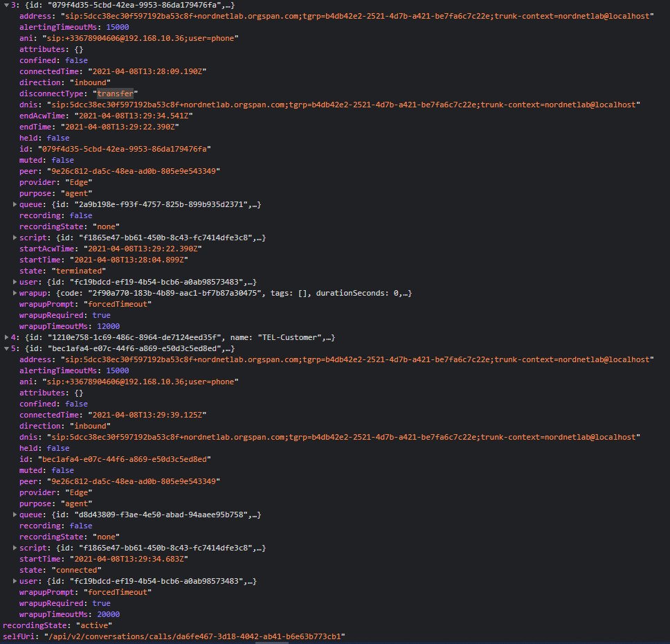The height and width of the screenshot is (644, 670).
Task: Collapse entry 3 via its disclosure triangle
Action: [6, 5]
